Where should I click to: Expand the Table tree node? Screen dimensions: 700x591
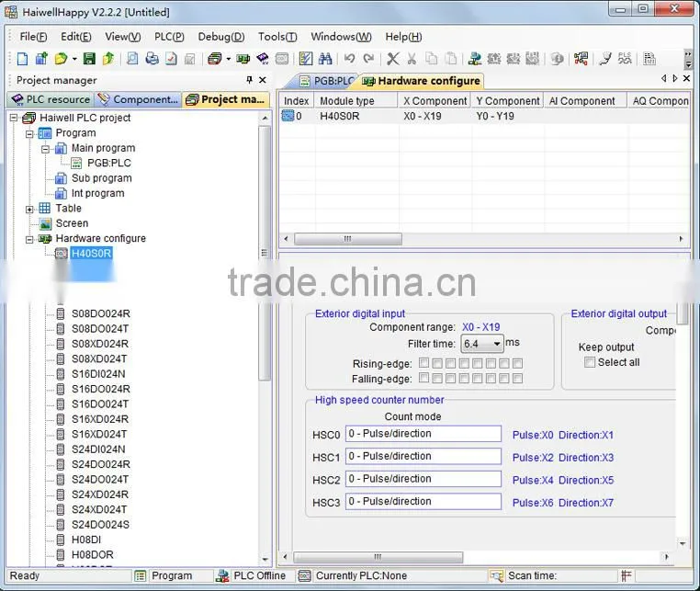[x=29, y=209]
